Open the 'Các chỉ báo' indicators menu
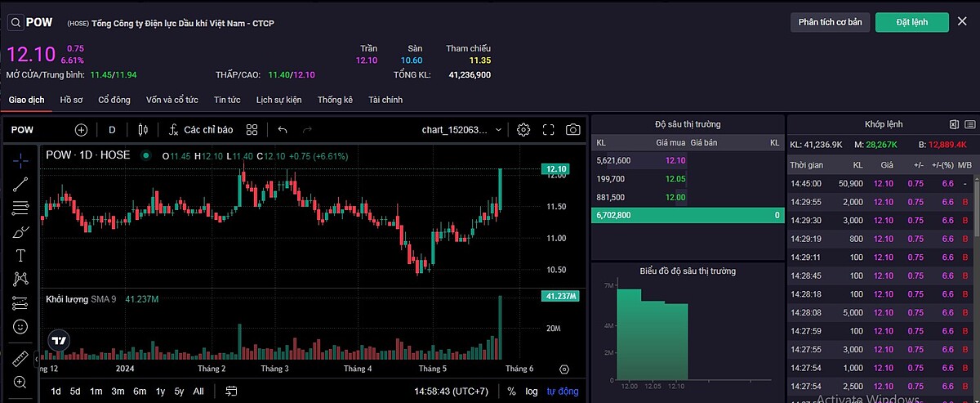980x403 pixels. point(201,130)
